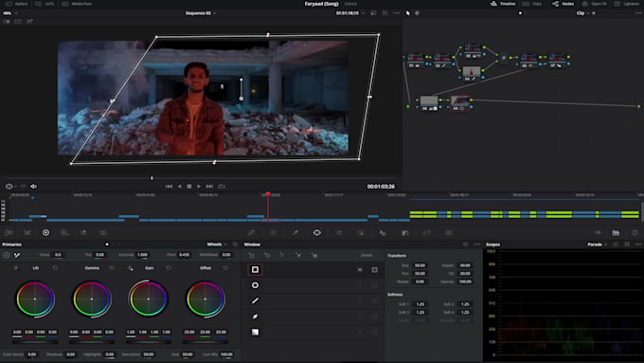Toggle the Timeline panel tab
Viewport: 644px width, 363px height.
pos(503,4)
